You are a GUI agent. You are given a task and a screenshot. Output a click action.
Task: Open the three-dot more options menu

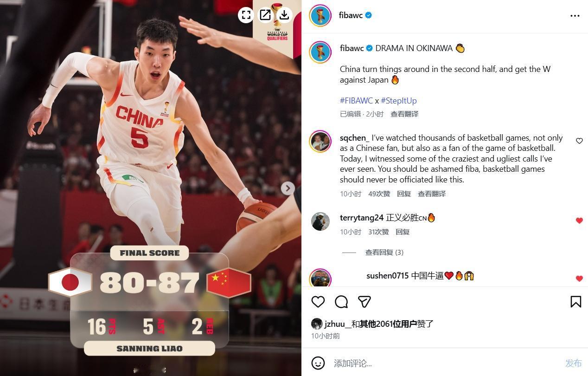[575, 16]
